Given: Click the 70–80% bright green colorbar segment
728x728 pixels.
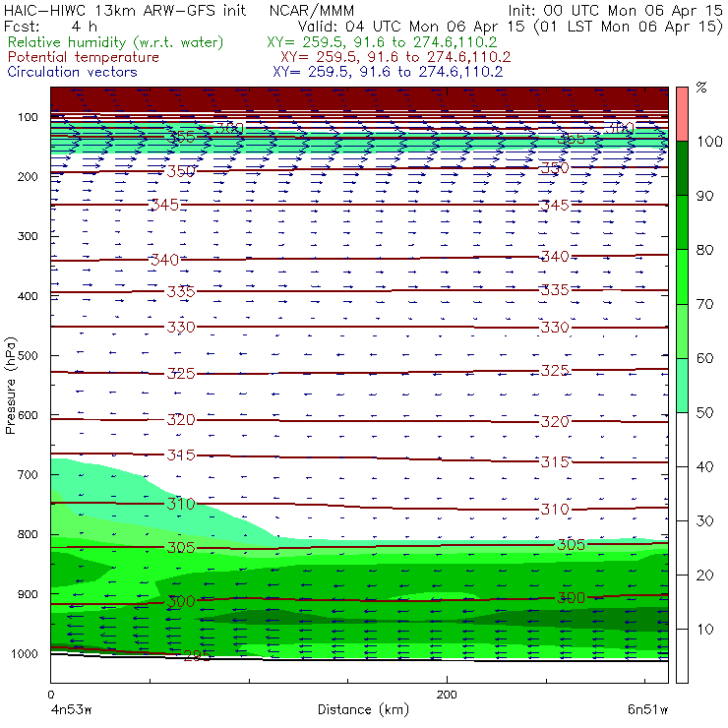Looking at the screenshot, I should (682, 276).
